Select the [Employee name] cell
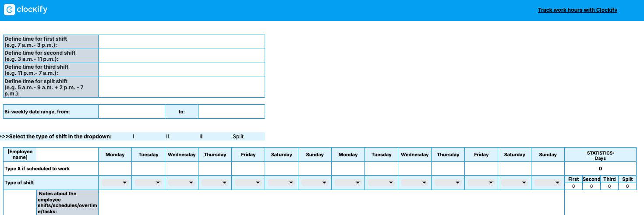This screenshot has height=215, width=644. [20, 155]
